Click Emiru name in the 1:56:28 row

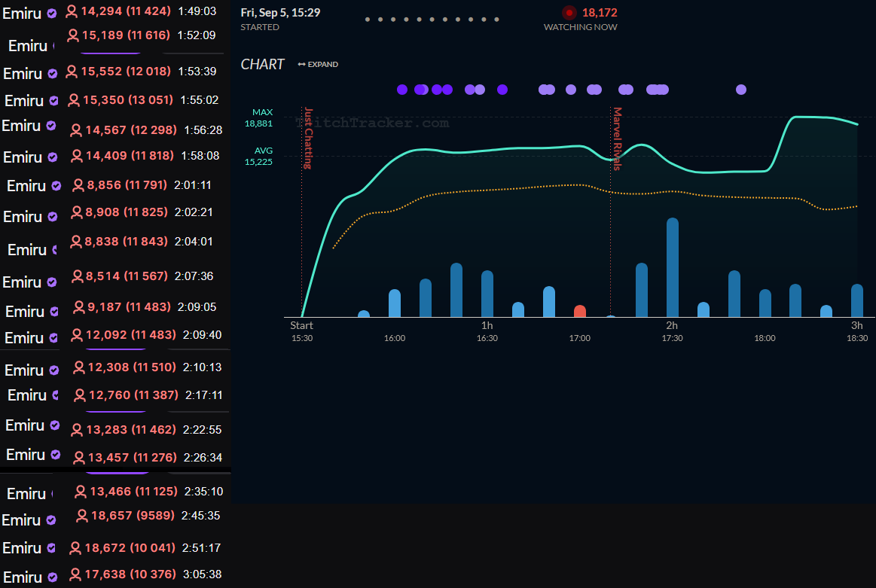tap(21, 126)
